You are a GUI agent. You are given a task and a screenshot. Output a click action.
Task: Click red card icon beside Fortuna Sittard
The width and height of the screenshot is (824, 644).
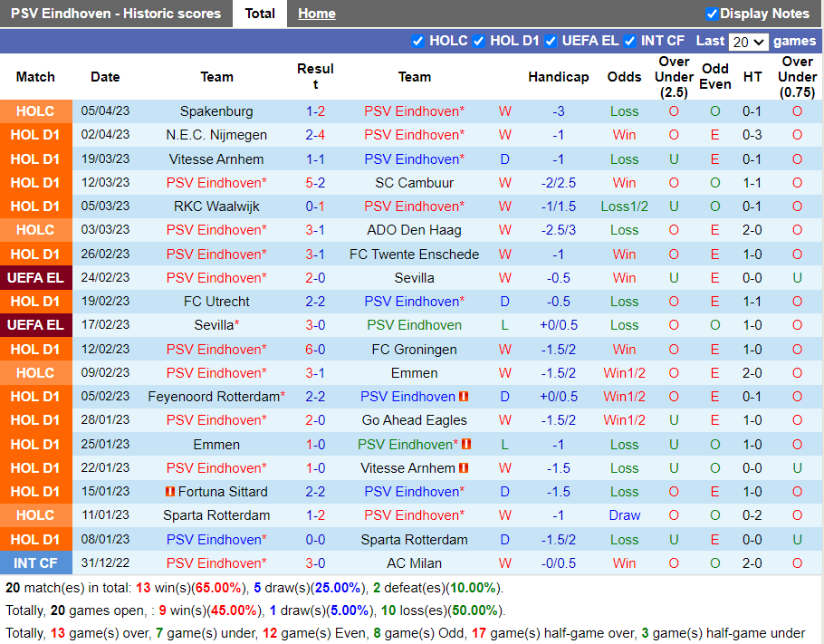(x=169, y=492)
